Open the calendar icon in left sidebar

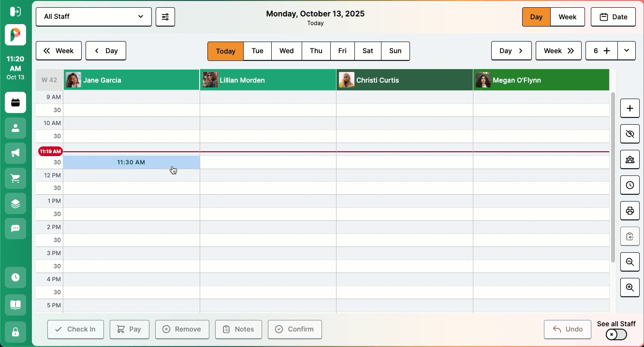[x=15, y=102]
